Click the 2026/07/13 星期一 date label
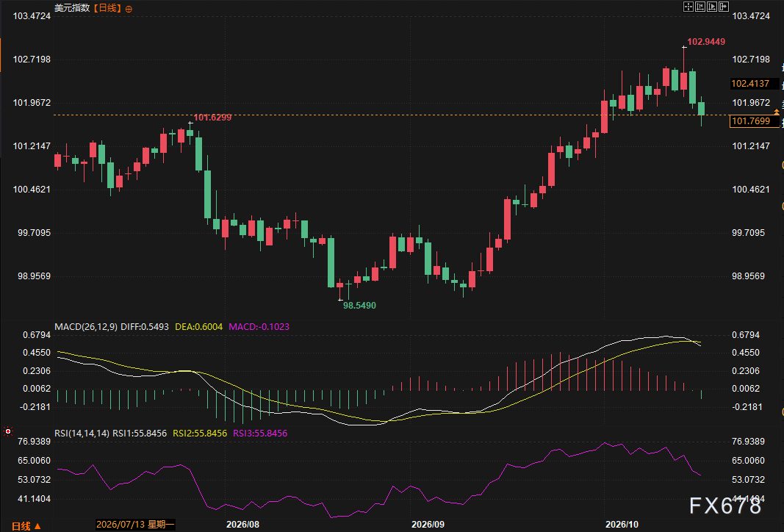The width and height of the screenshot is (784, 532). 135,525
